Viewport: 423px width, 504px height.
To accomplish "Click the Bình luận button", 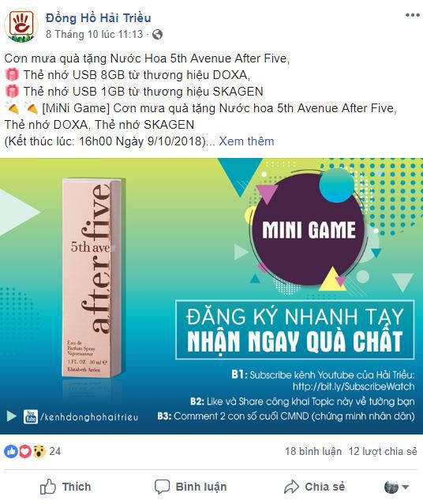I will (190, 487).
